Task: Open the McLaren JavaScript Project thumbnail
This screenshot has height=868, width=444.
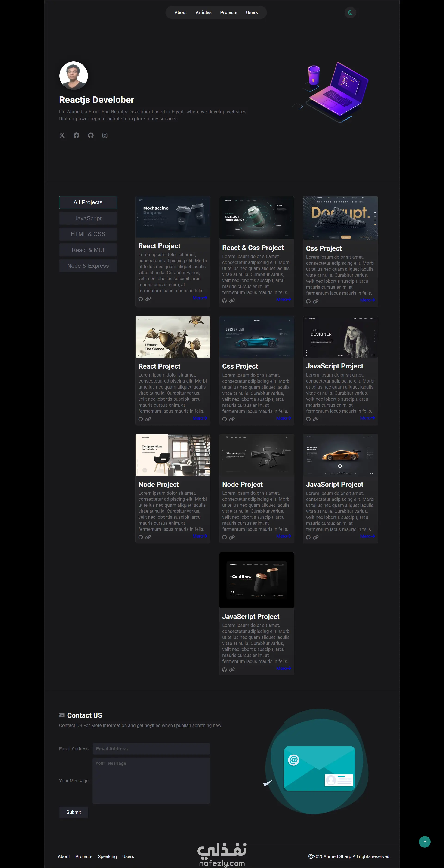Action: [x=340, y=455]
